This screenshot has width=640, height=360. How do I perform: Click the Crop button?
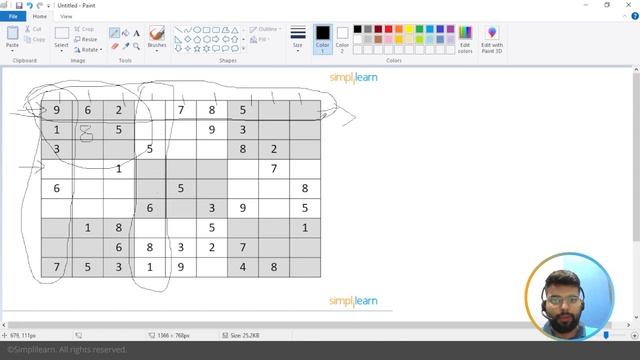point(84,29)
